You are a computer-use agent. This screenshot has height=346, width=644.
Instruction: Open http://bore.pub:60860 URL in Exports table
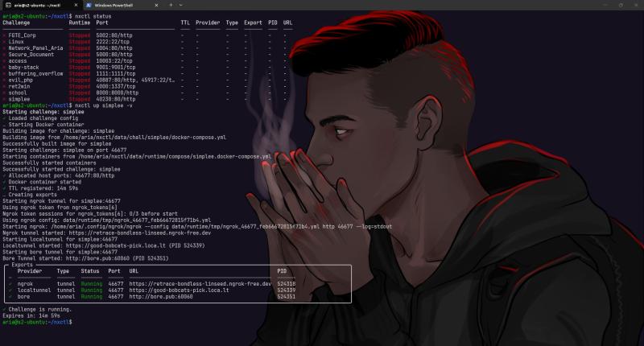coord(160,296)
